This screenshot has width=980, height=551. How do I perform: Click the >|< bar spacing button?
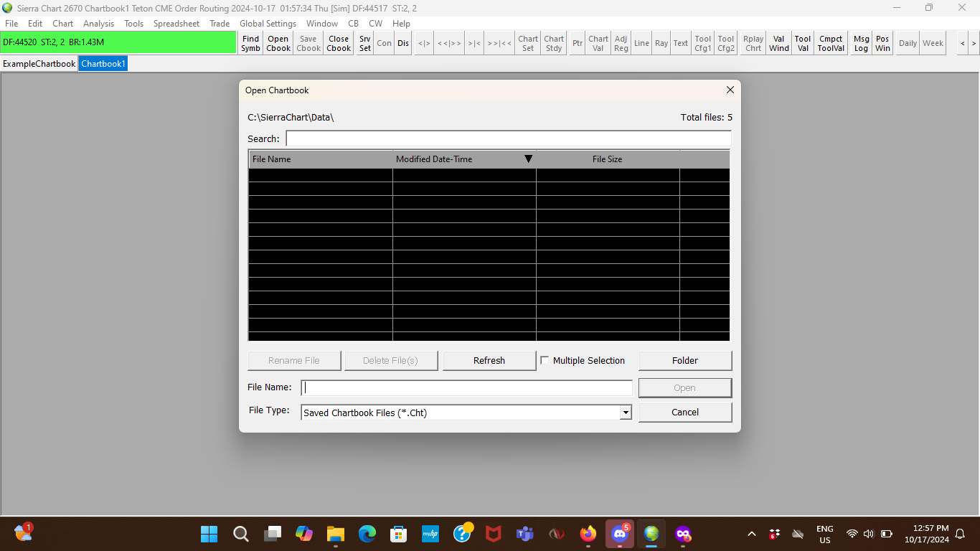pyautogui.click(x=474, y=43)
